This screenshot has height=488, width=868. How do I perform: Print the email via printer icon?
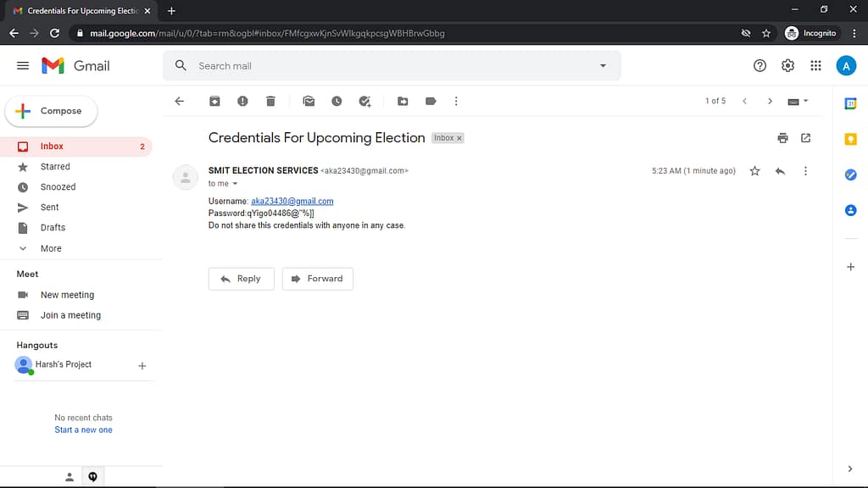pos(782,138)
